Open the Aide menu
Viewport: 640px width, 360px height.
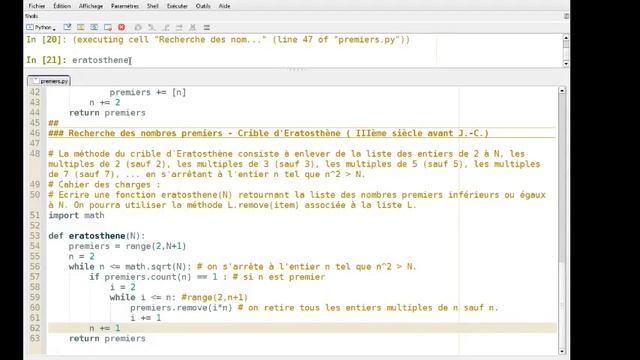[x=224, y=6]
